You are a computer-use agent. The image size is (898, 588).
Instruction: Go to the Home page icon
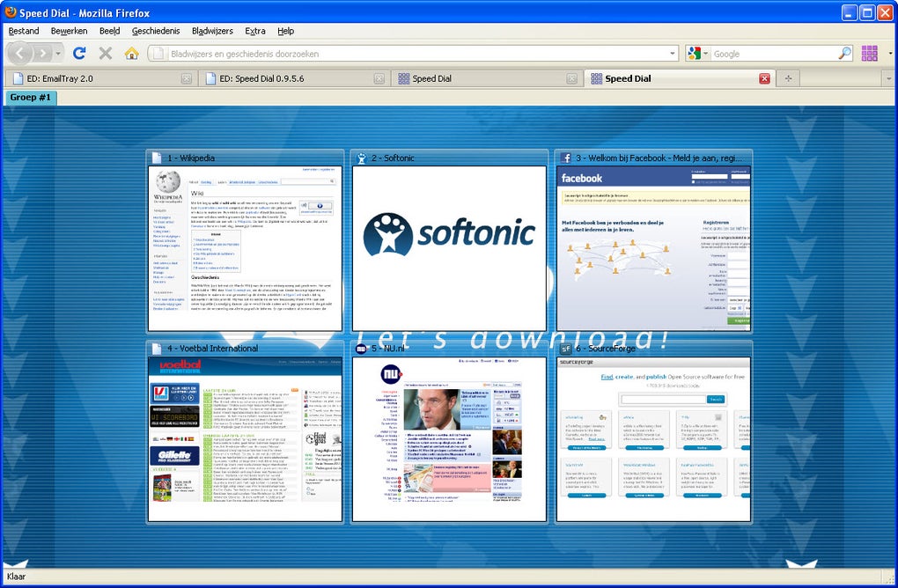coord(132,53)
